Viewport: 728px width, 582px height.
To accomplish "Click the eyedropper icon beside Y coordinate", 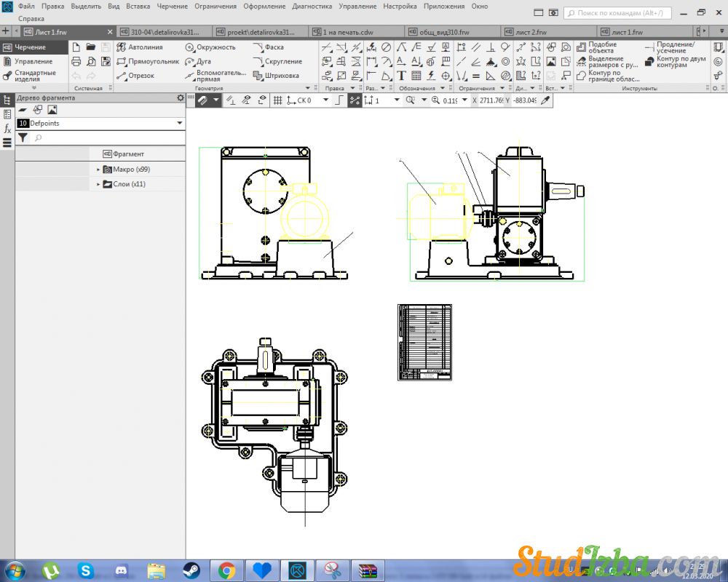I will click(x=545, y=100).
